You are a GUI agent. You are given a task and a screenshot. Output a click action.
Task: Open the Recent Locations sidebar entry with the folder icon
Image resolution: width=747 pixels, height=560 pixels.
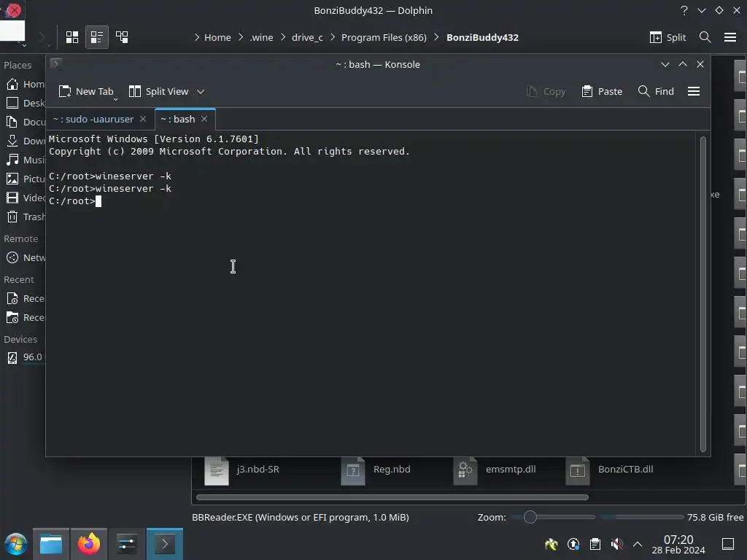click(x=25, y=318)
